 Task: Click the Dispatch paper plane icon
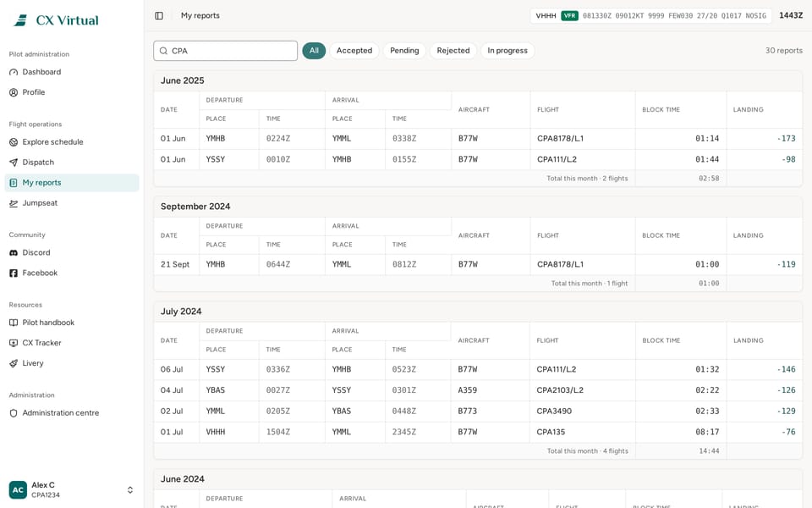pos(14,163)
